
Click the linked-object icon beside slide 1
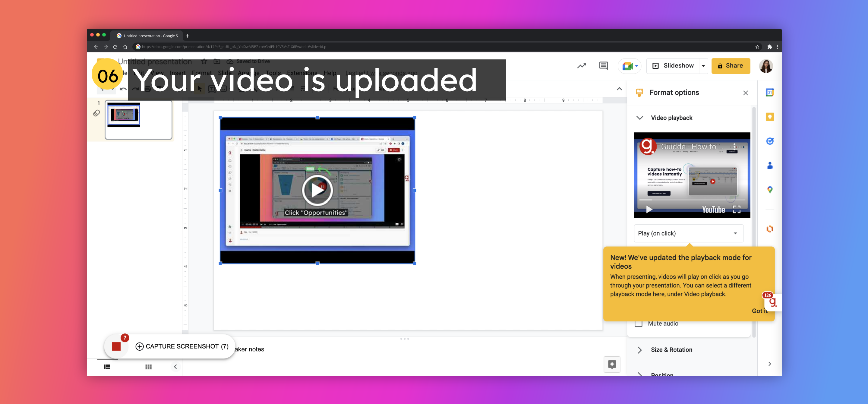click(96, 113)
